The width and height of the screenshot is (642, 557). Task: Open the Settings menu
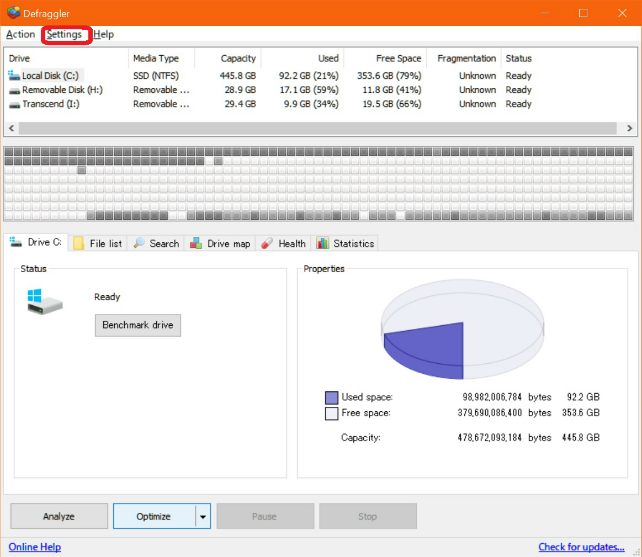click(64, 34)
